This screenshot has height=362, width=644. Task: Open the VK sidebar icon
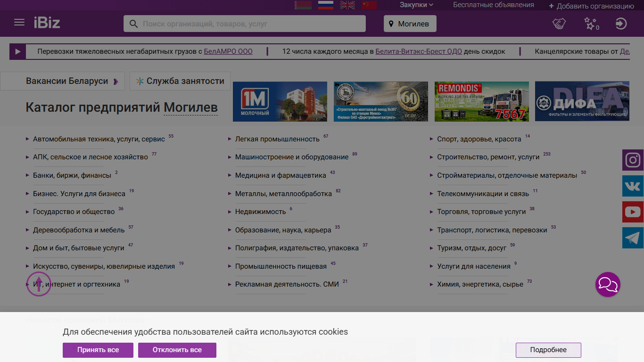pos(633,186)
